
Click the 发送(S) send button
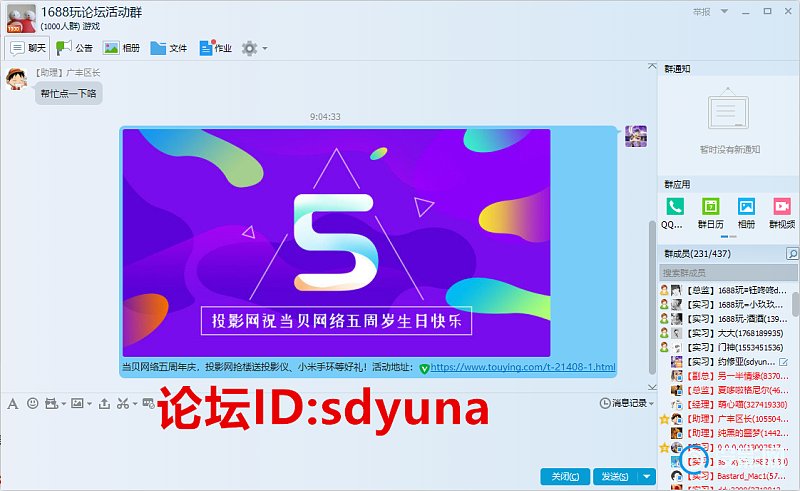coord(615,477)
